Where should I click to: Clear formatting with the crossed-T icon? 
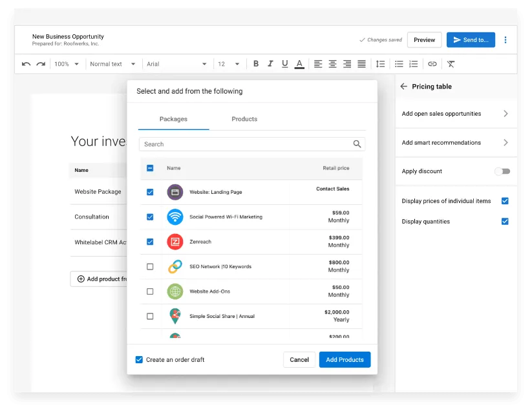(451, 64)
